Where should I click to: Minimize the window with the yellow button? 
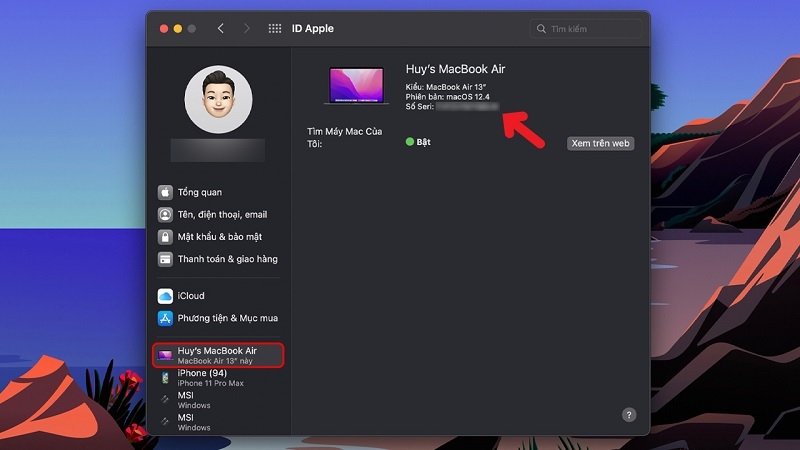(x=178, y=29)
